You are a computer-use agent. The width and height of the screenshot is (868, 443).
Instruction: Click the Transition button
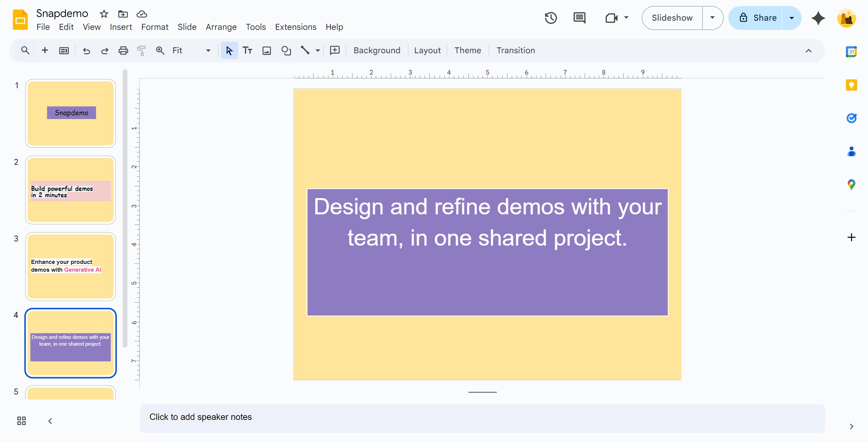pos(516,51)
